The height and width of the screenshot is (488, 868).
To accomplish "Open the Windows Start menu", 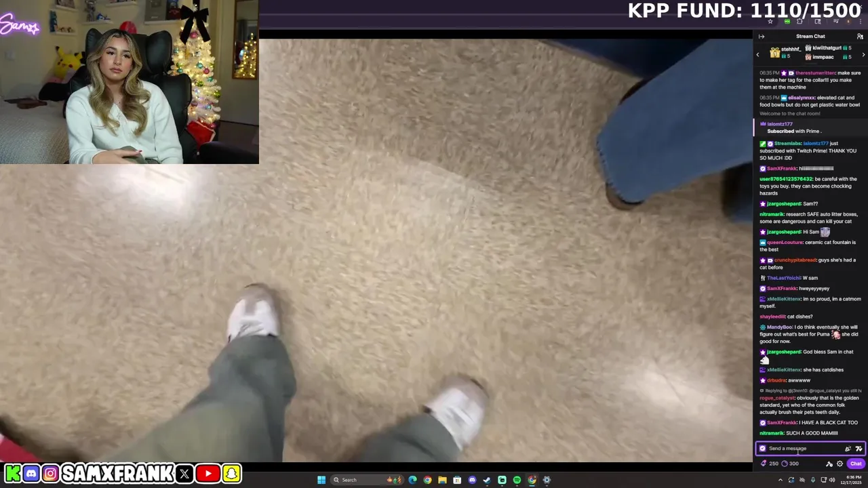I will point(321,480).
